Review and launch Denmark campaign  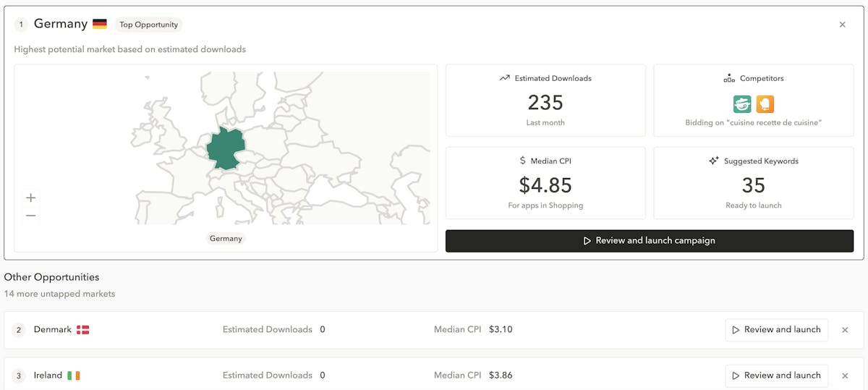pos(776,330)
